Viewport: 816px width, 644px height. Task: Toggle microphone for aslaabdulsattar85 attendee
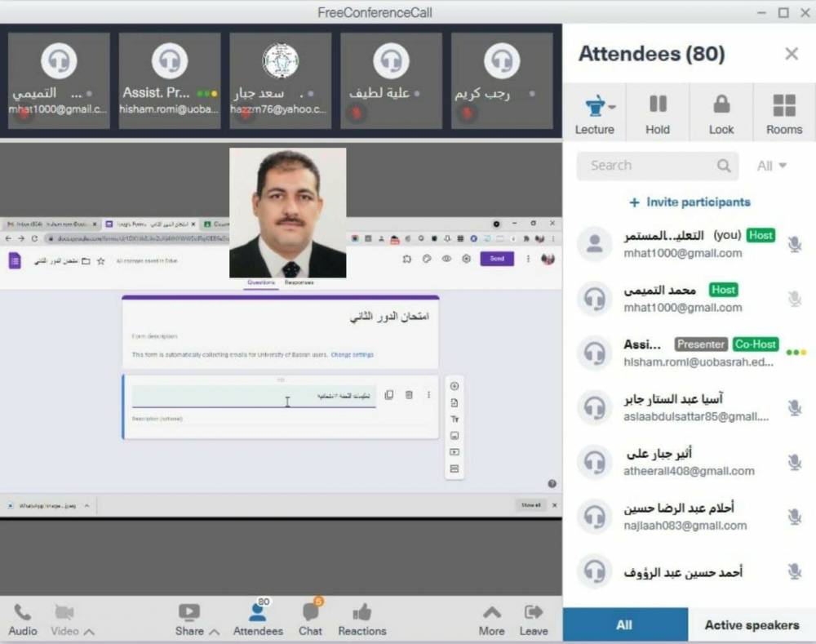point(794,407)
